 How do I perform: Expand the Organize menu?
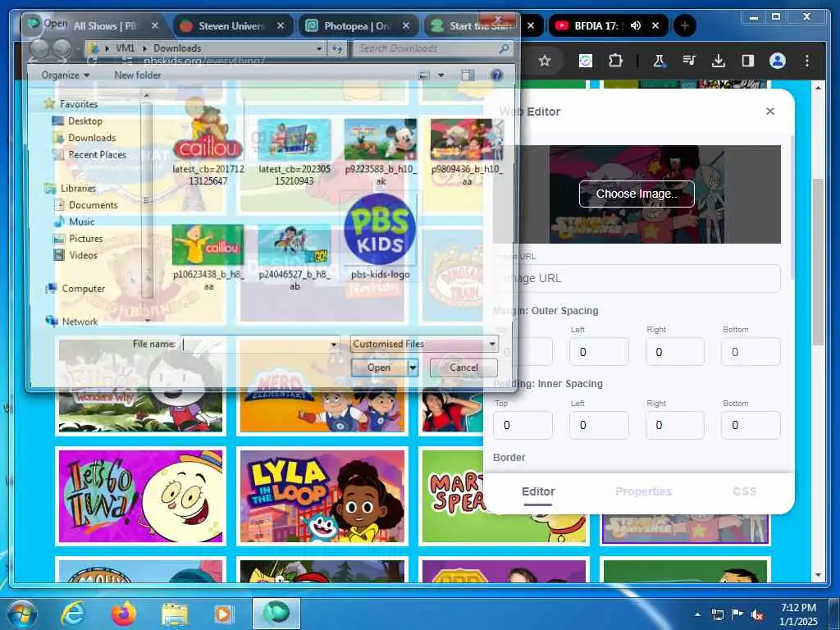[x=66, y=75]
